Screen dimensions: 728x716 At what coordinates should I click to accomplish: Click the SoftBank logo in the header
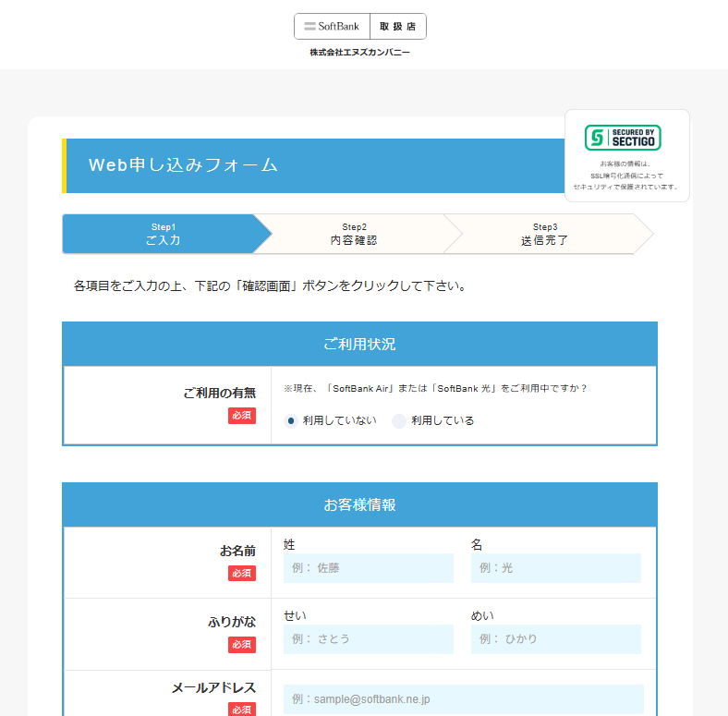coord(332,27)
